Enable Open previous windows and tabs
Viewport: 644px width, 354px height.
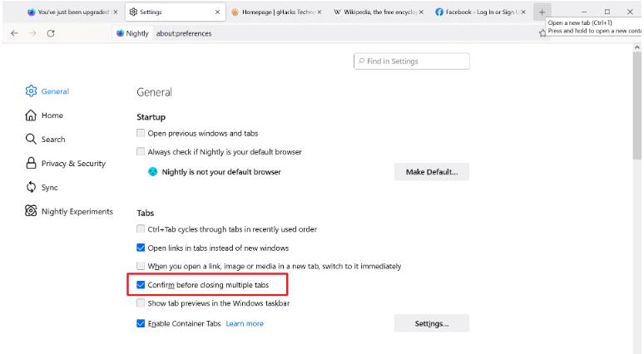[x=140, y=133]
